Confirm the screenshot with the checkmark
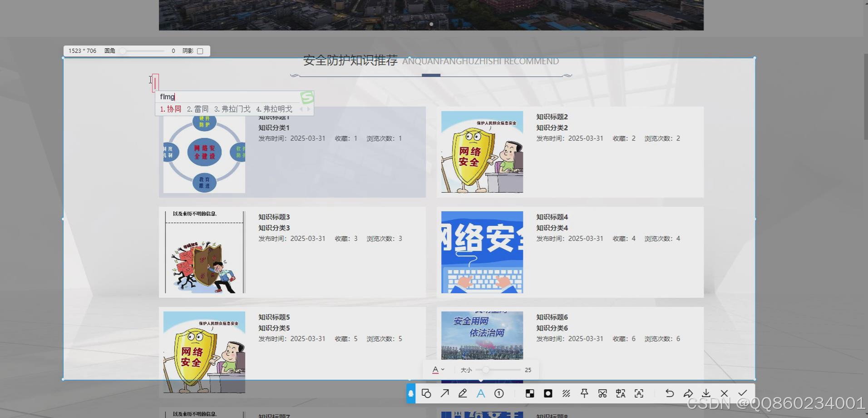This screenshot has height=418, width=868. (742, 393)
